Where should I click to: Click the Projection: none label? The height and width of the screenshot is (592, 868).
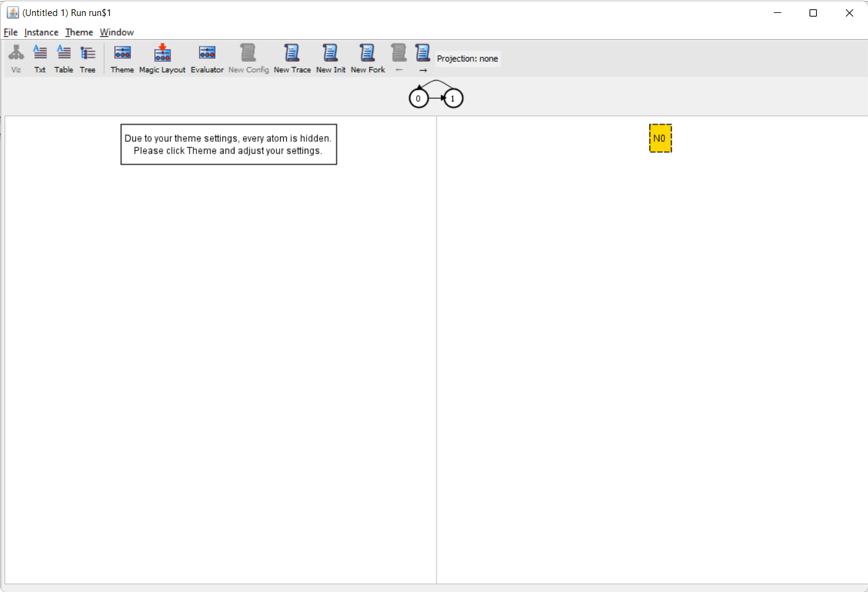(468, 59)
